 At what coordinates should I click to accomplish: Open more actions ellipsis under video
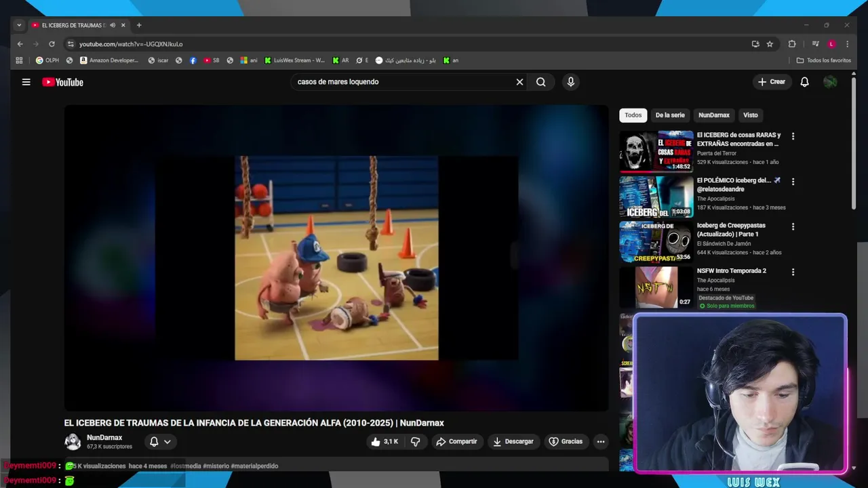[x=600, y=441]
